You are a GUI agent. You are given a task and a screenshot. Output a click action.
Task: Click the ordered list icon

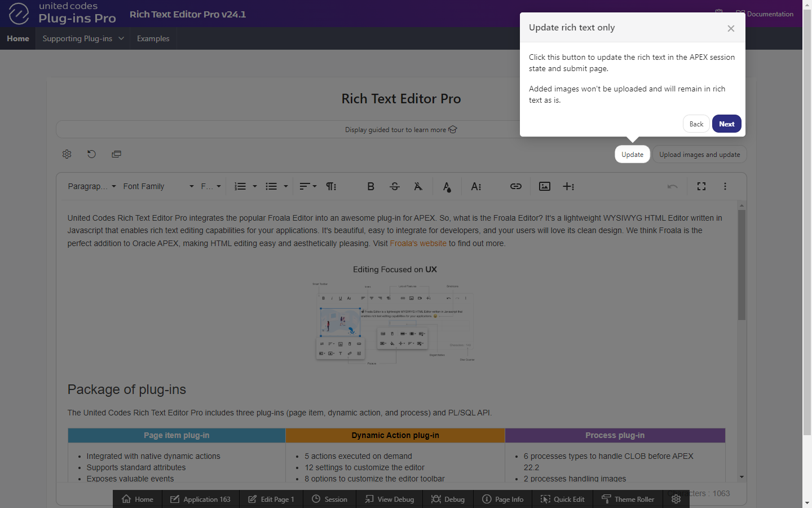tap(240, 186)
